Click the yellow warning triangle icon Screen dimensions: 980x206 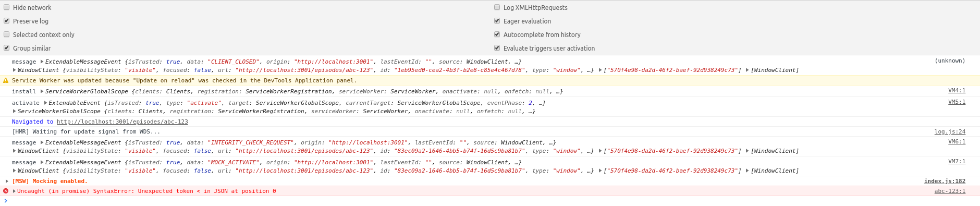pos(6,80)
